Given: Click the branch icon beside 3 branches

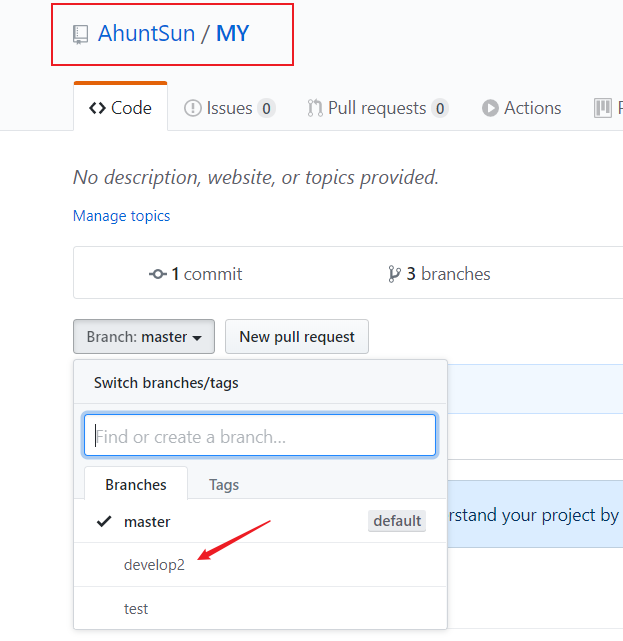Looking at the screenshot, I should (394, 274).
